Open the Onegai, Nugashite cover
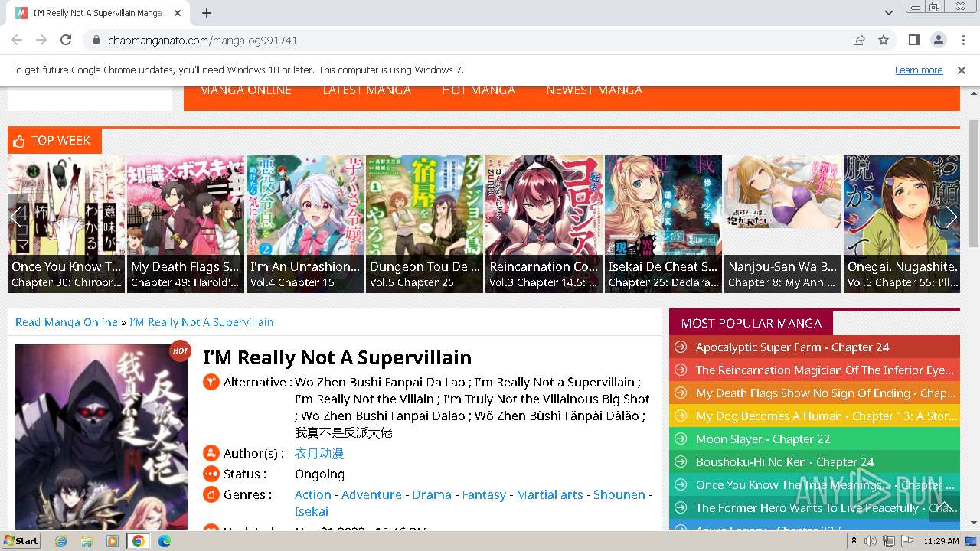This screenshot has height=551, width=980. point(902,223)
